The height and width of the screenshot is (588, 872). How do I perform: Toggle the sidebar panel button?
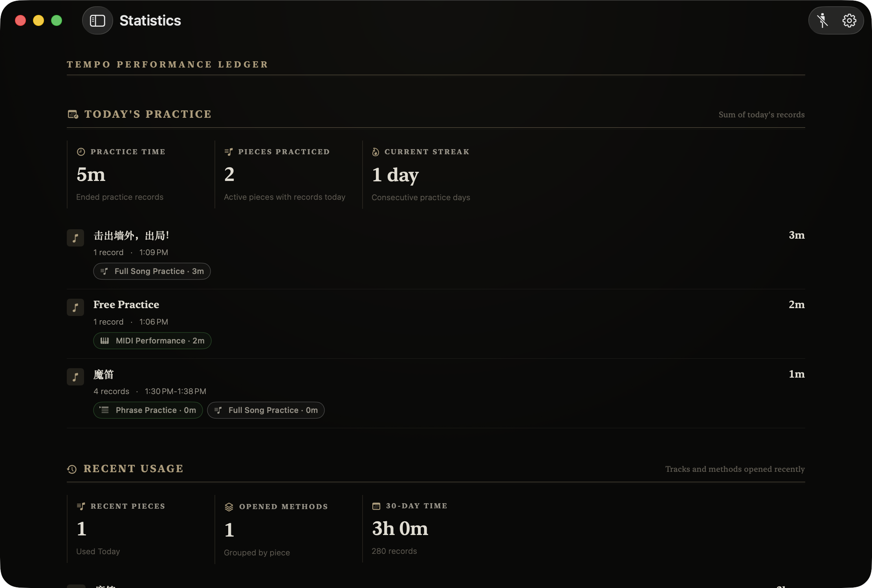coord(97,20)
